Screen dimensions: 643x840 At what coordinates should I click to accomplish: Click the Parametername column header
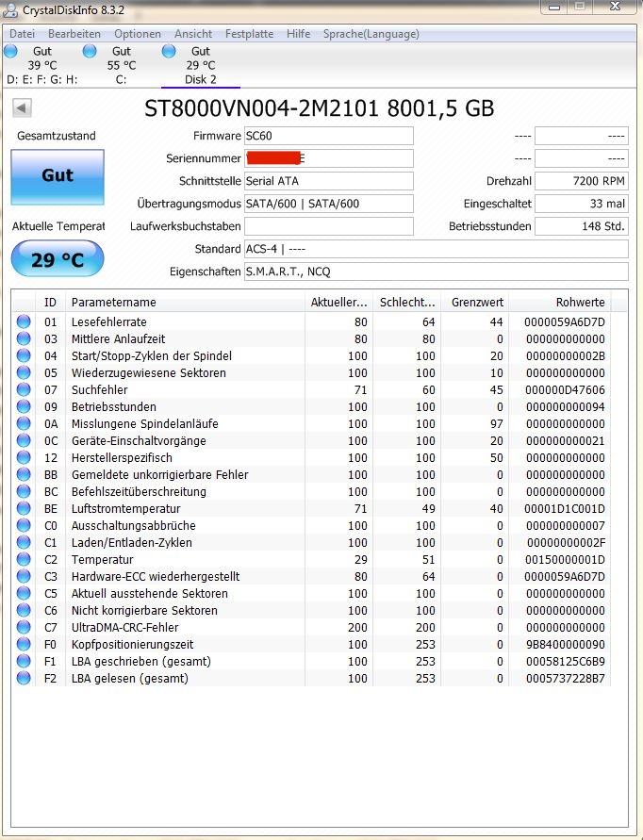click(185, 302)
